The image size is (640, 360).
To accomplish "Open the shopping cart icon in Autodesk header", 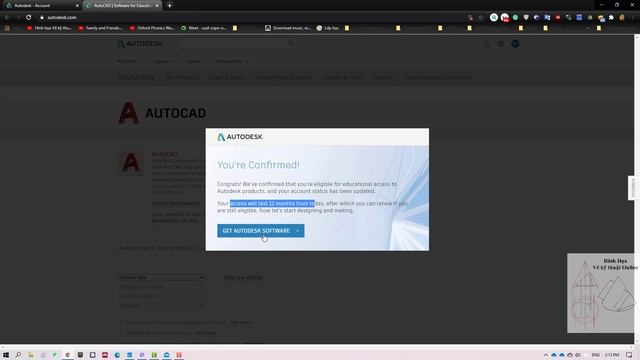I will tap(487, 44).
